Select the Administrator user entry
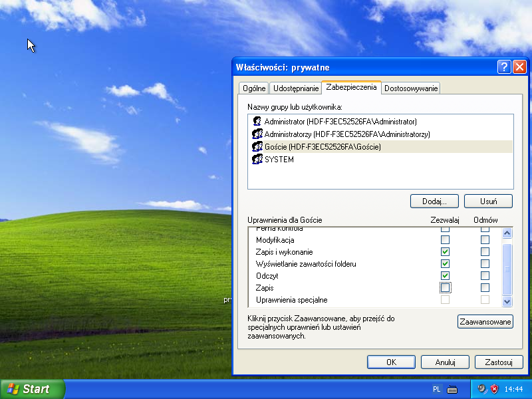 (340, 122)
